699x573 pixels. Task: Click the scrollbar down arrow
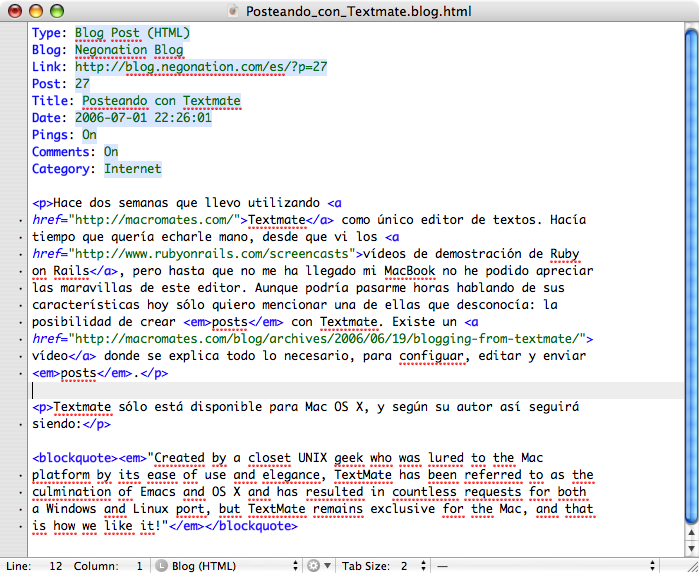[x=691, y=548]
